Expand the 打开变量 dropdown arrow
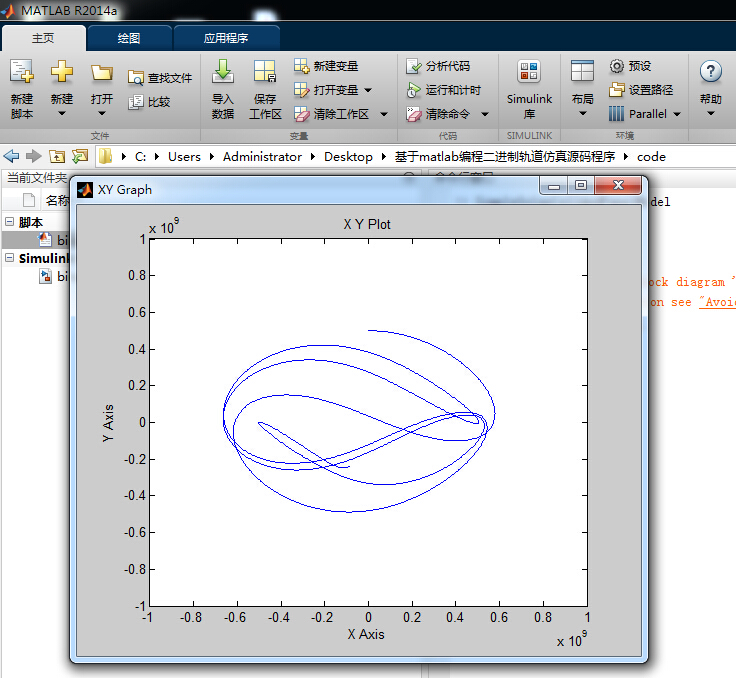Viewport: 736px width, 678px height. coord(368,90)
